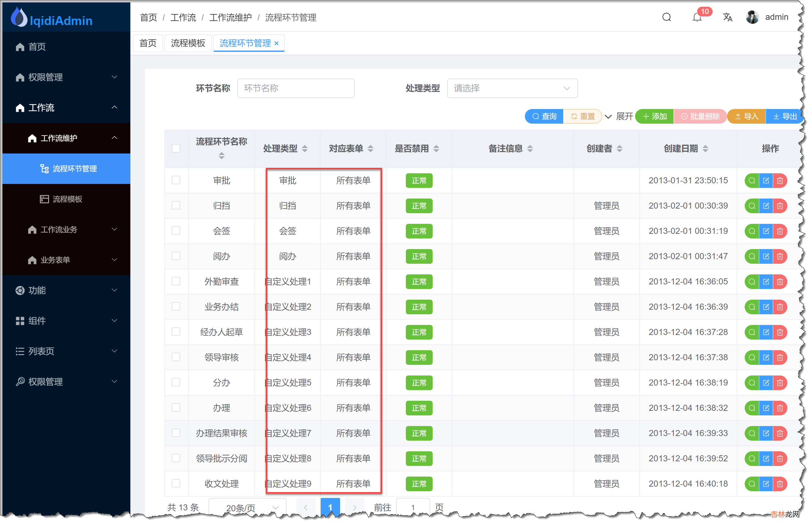This screenshot has height=525, width=812.
Task: Click delete icon for 阅办 row
Action: 780,256
